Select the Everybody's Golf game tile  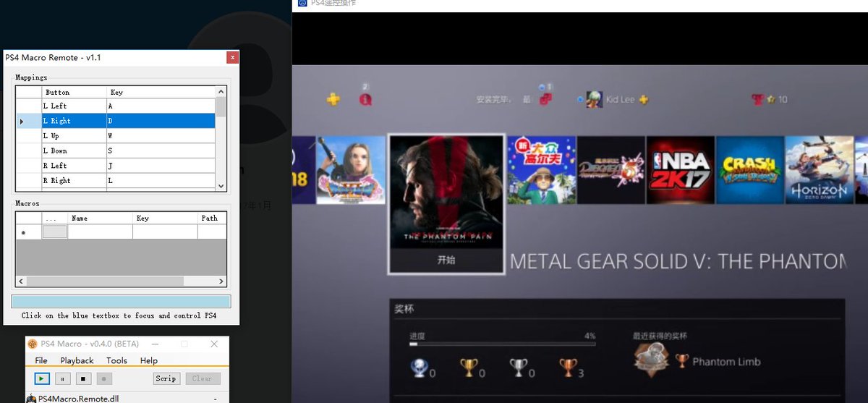[542, 170]
